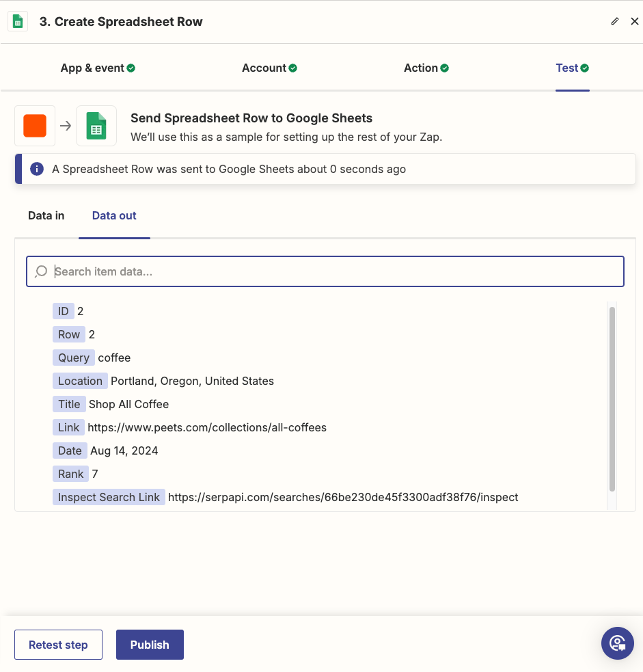The width and height of the screenshot is (643, 672).
Task: Click the 'Spreadsheet Row was sent' banner message
Action: pyautogui.click(x=229, y=169)
